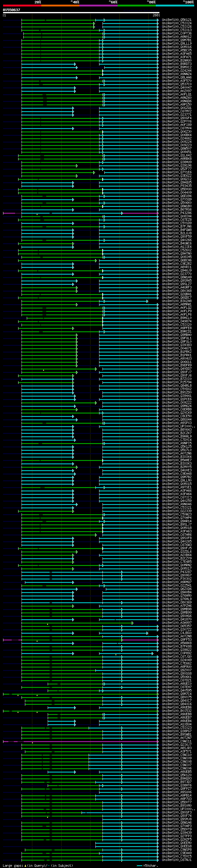The height and width of the screenshot is (868, 197).
Task: Pick the UniRef100_Q06ZQ1 hit name
Action: (x=176, y=108)
